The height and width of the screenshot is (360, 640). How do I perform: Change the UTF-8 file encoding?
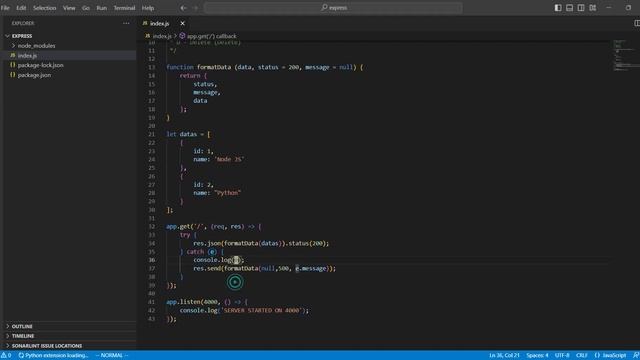(x=562, y=356)
